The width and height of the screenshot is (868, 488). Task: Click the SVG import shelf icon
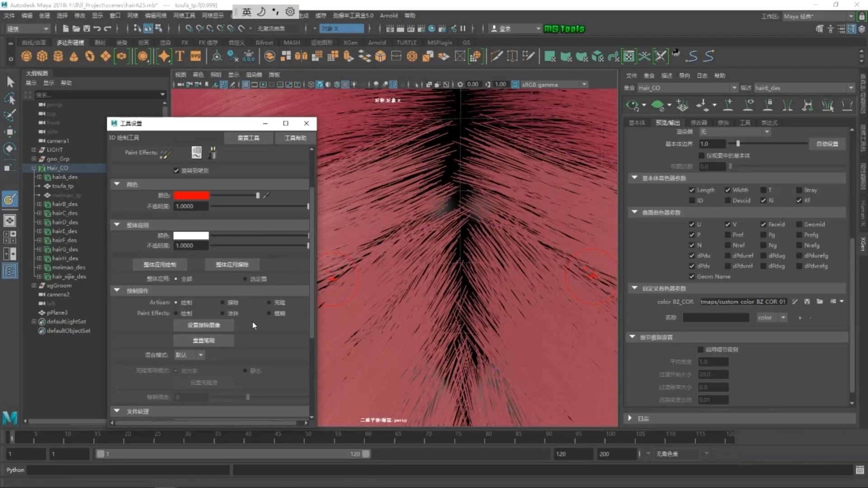[195, 56]
